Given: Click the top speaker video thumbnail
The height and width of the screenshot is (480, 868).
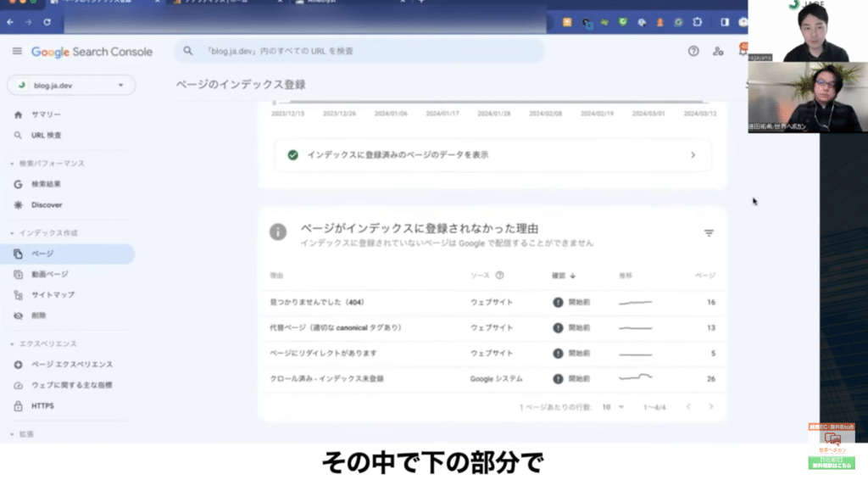Looking at the screenshot, I should point(808,31).
